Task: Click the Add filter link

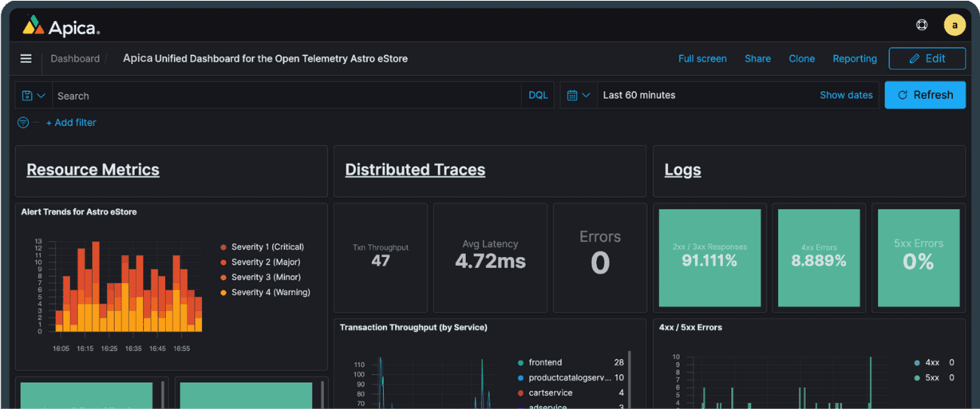Action: [x=71, y=123]
